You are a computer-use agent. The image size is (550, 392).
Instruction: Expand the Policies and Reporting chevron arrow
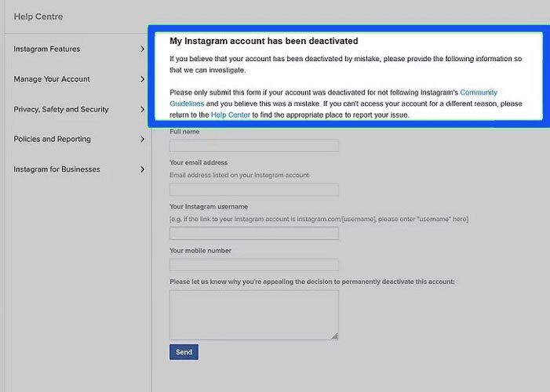tap(142, 140)
